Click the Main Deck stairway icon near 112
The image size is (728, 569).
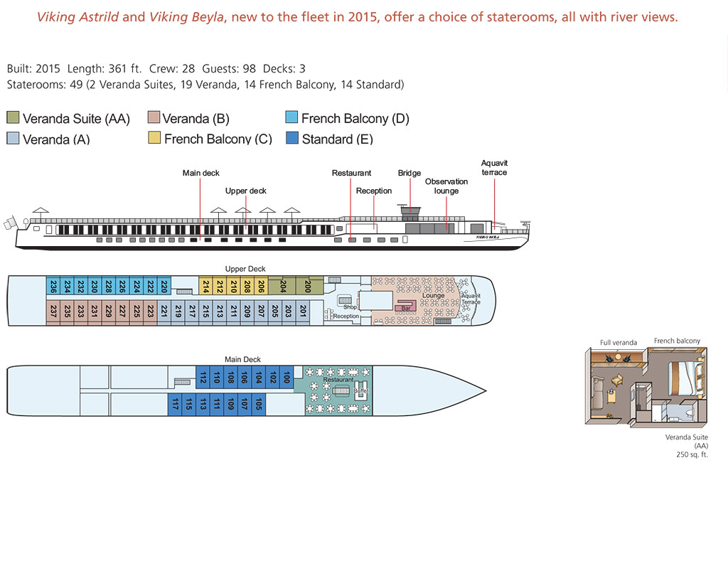click(x=182, y=382)
